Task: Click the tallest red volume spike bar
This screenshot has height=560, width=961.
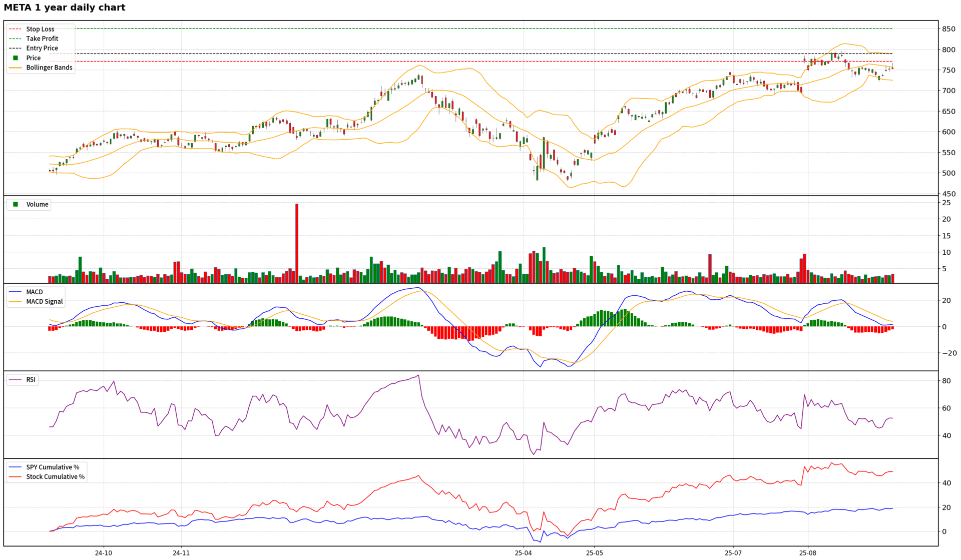Action: (x=297, y=243)
